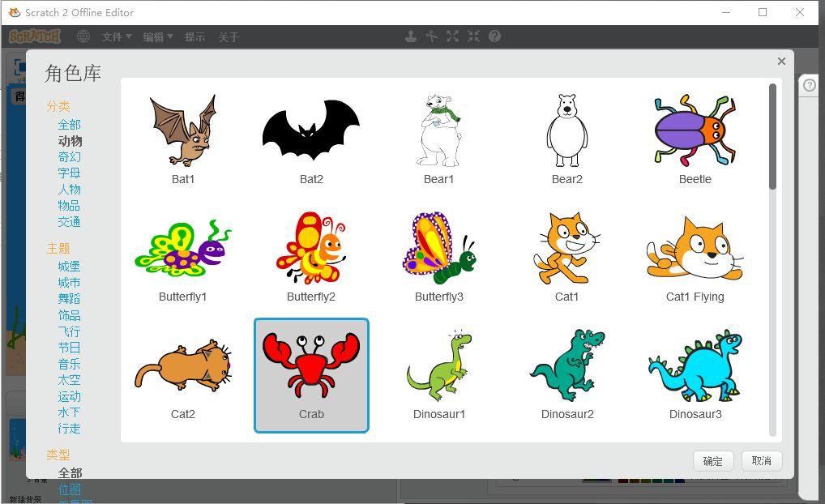Select 全部 under the 类型 heading
The width and height of the screenshot is (825, 504).
pyautogui.click(x=70, y=473)
